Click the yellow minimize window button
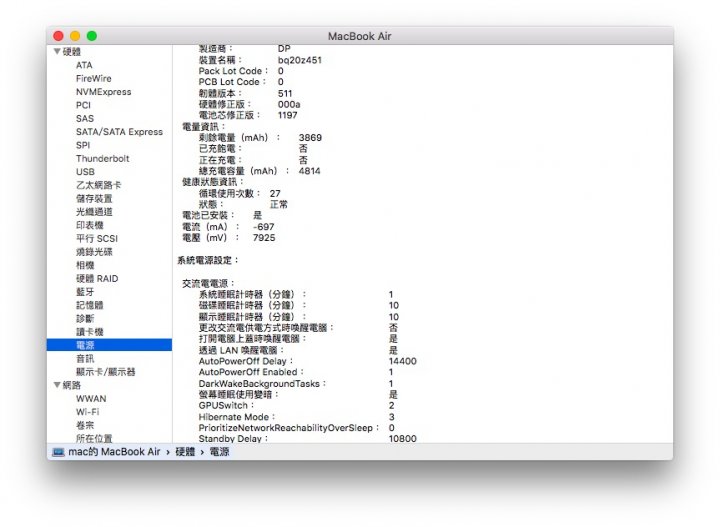Viewport: 720px width, 527px height. tap(75, 36)
